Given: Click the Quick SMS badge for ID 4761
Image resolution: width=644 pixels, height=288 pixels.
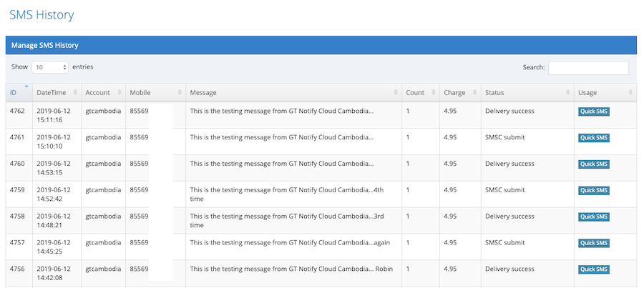Looking at the screenshot, I should pyautogui.click(x=593, y=138).
